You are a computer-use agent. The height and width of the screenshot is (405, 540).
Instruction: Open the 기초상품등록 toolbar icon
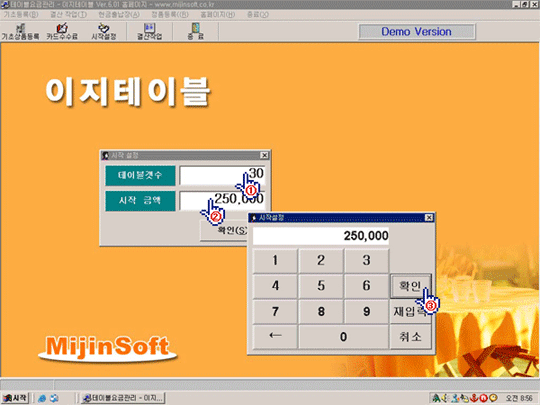pyautogui.click(x=20, y=31)
